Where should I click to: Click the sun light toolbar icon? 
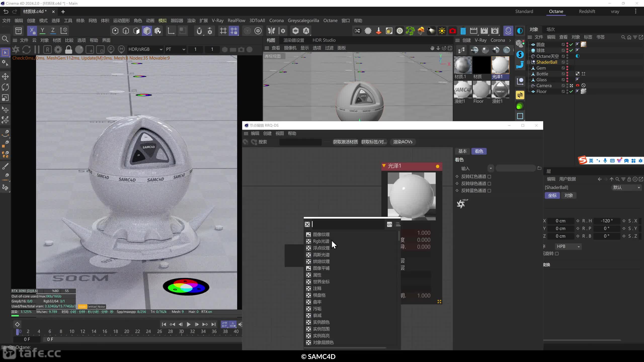tap(442, 31)
